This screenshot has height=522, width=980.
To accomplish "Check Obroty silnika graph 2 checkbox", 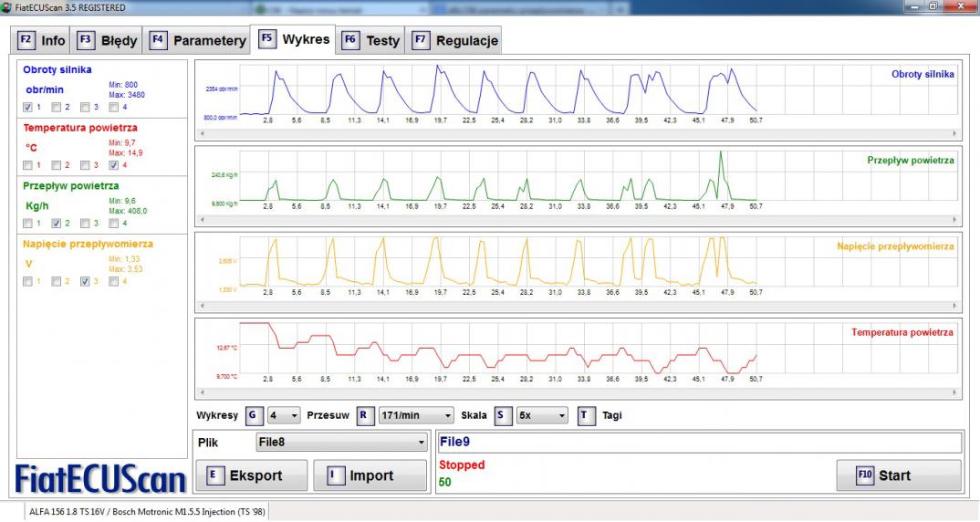I will (57, 107).
